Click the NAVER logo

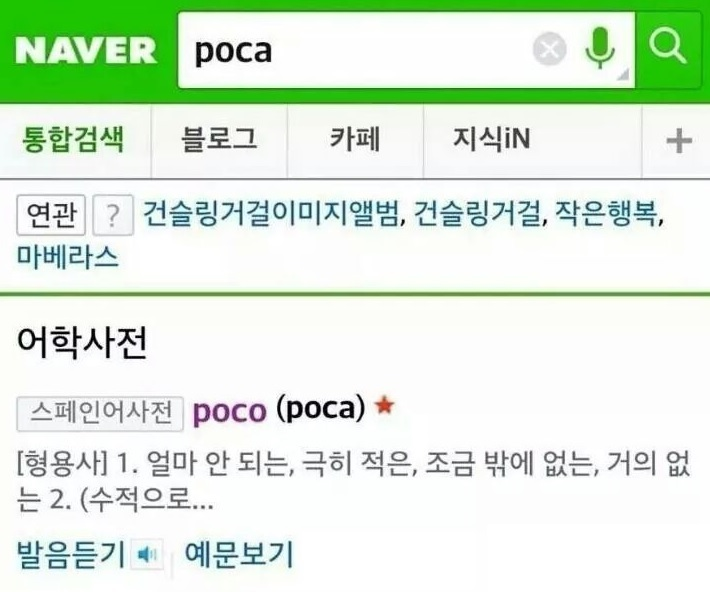[x=86, y=50]
